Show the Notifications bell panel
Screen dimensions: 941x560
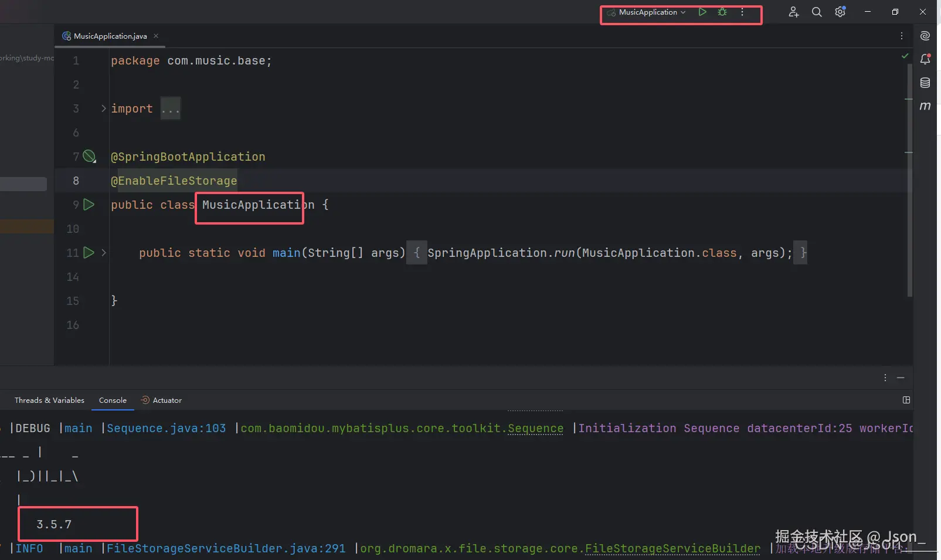[x=925, y=59]
